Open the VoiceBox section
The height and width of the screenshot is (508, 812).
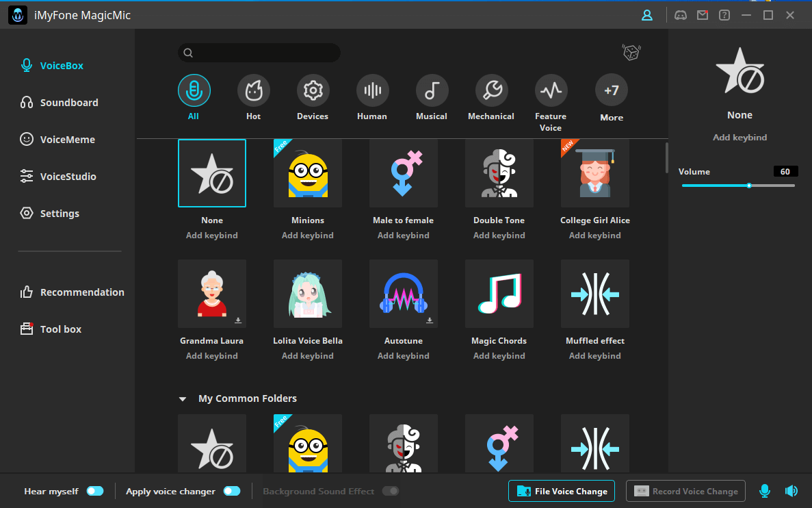click(52, 65)
